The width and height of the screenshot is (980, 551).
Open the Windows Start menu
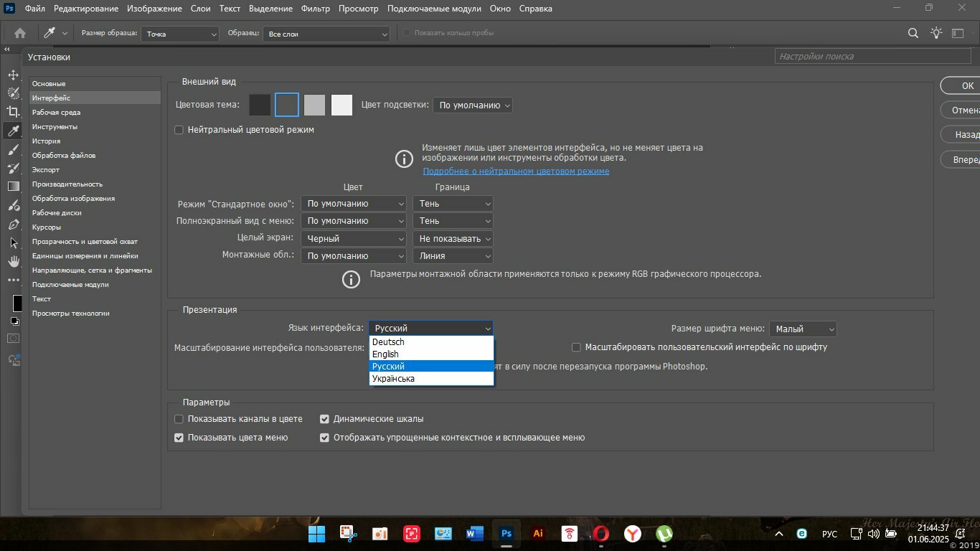pos(316,534)
